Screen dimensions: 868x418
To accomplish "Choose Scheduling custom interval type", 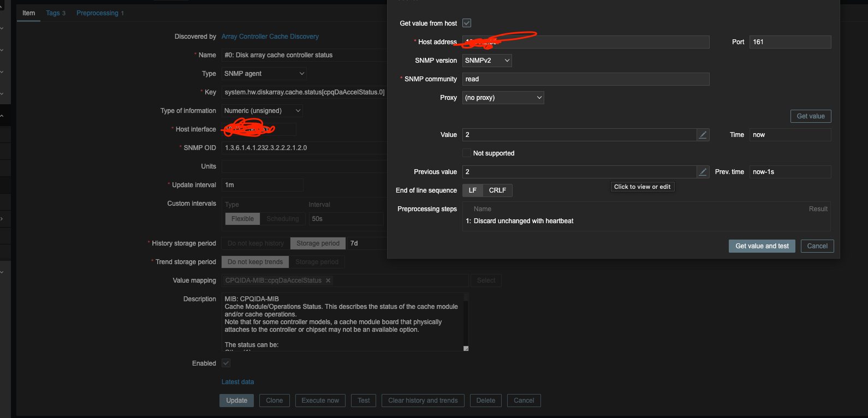I will click(283, 219).
